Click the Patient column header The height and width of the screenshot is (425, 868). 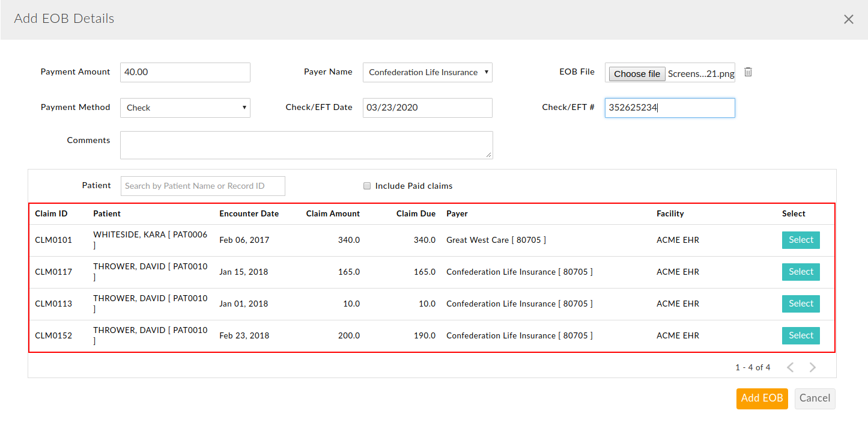[107, 213]
